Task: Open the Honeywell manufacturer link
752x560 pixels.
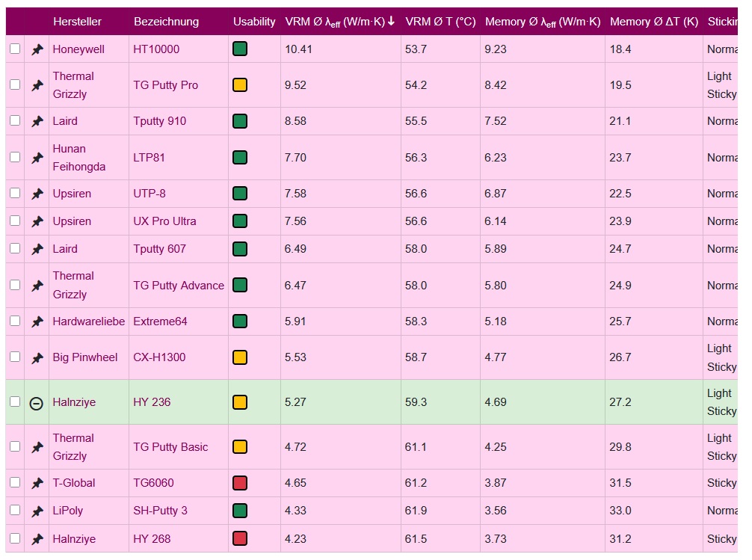Action: pyautogui.click(x=78, y=49)
